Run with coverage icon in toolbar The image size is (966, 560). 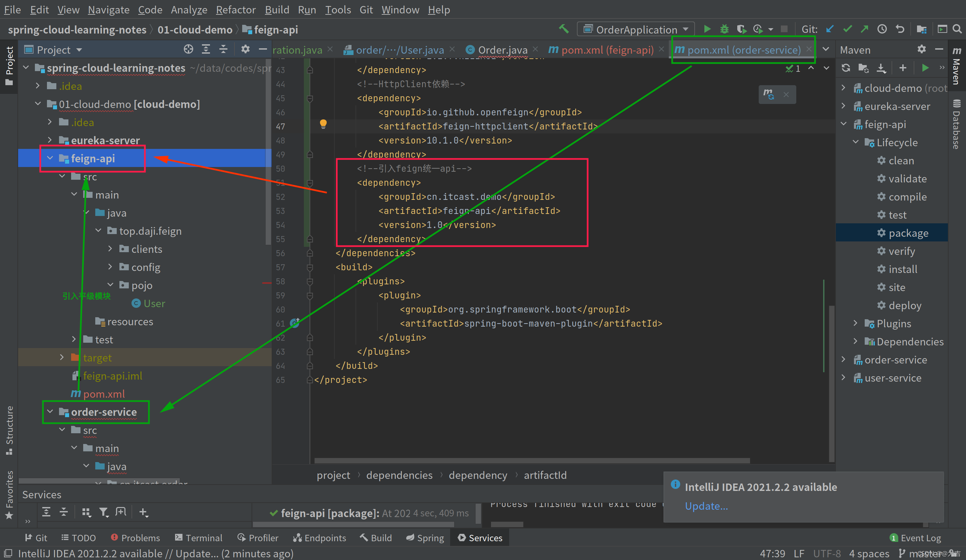click(x=741, y=29)
